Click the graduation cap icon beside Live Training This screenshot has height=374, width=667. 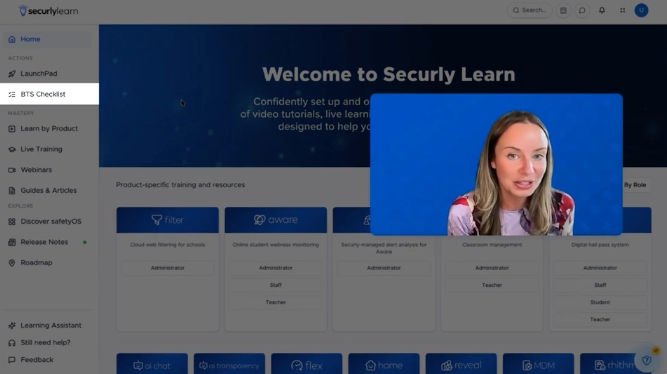12,149
